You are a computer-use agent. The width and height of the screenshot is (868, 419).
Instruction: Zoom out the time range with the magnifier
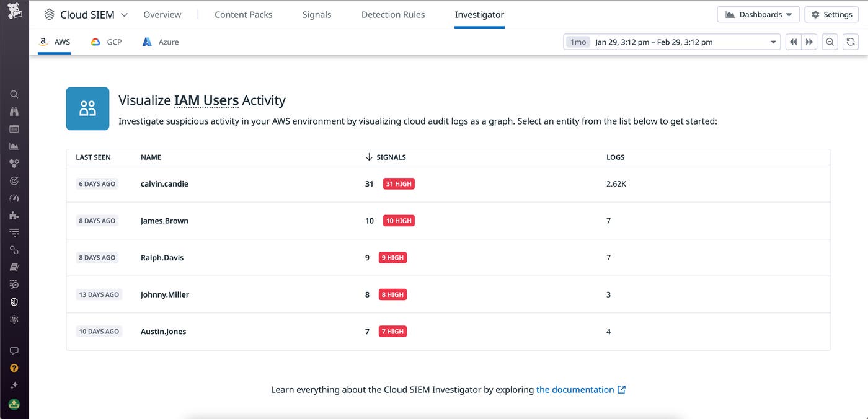(830, 42)
